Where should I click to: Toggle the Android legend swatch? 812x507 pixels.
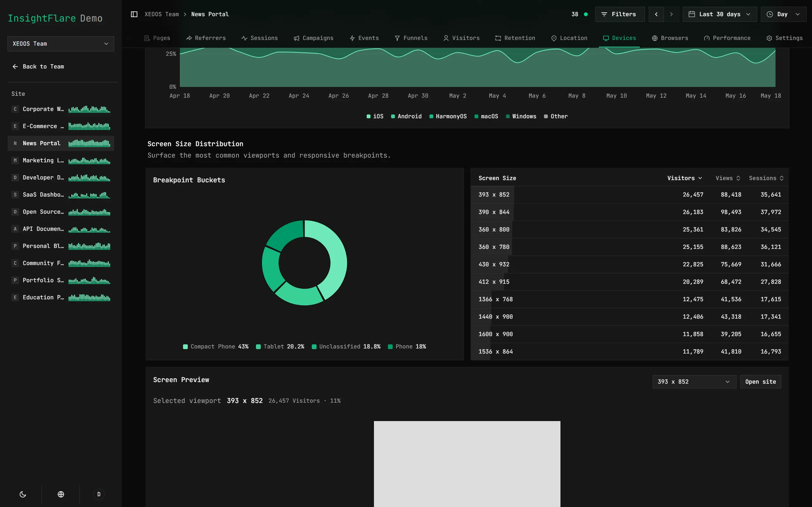coord(393,116)
